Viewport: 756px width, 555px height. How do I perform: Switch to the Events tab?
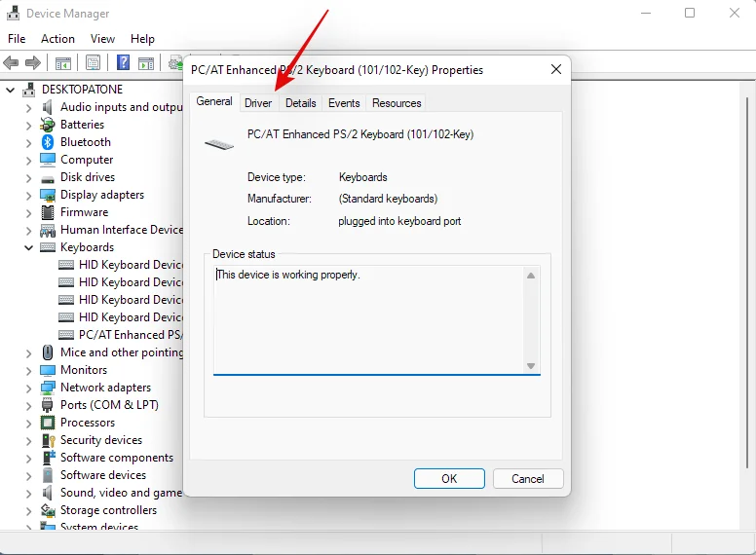(x=344, y=103)
